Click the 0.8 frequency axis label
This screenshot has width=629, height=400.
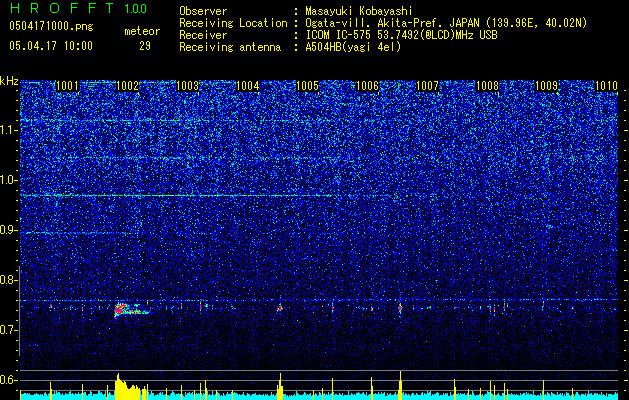[9, 280]
